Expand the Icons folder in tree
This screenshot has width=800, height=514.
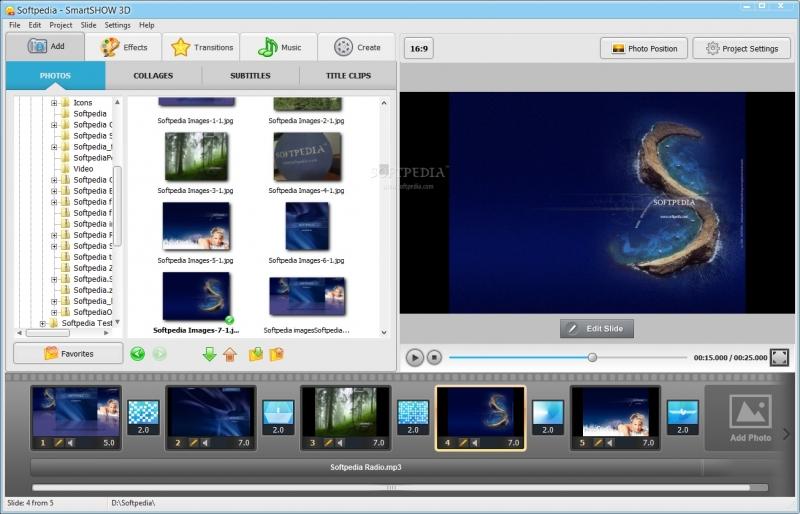pos(55,103)
